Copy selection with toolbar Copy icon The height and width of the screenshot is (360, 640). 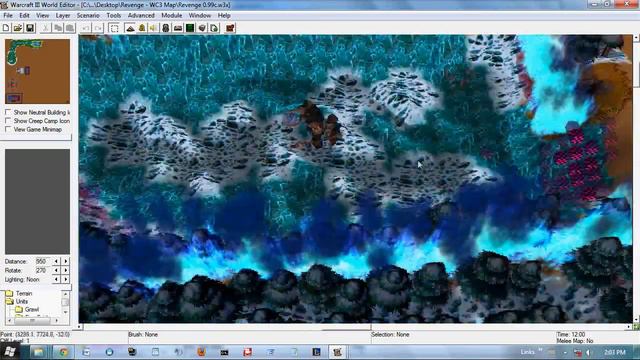58,28
